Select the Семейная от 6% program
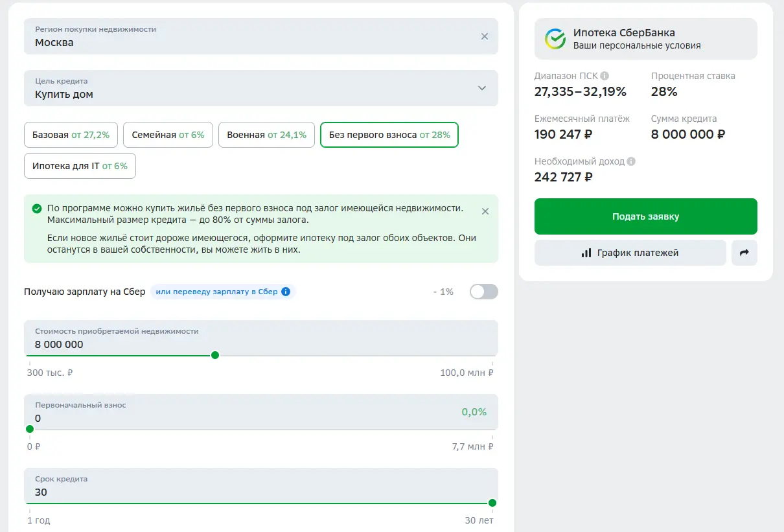 point(168,135)
